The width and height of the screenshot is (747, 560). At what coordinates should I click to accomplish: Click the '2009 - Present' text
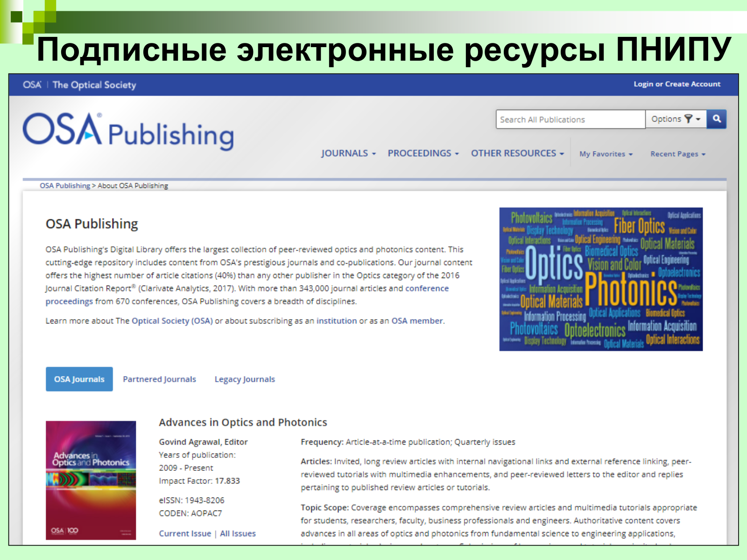[186, 468]
